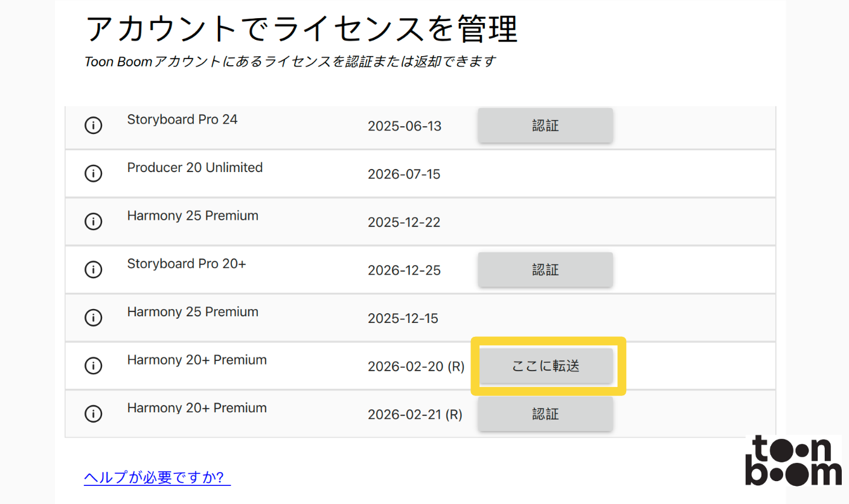Click the Toon Boom logo
Screen dimensions: 849x504
click(793, 461)
